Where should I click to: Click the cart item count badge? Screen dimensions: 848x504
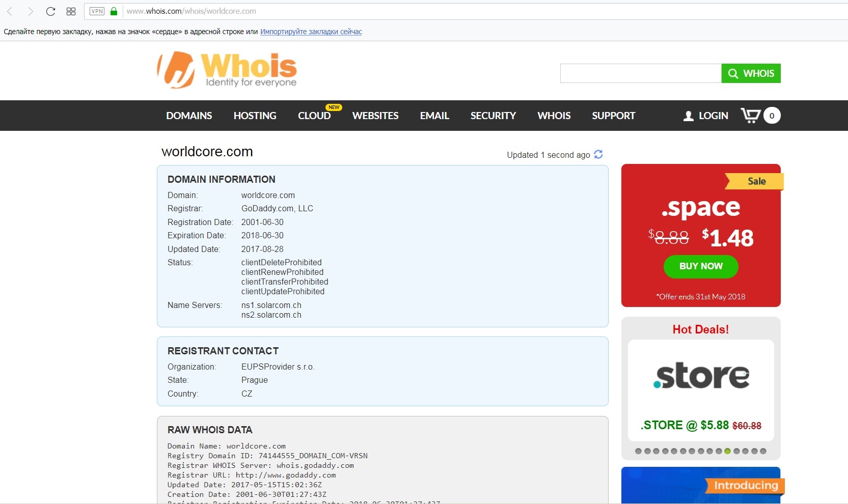(772, 116)
